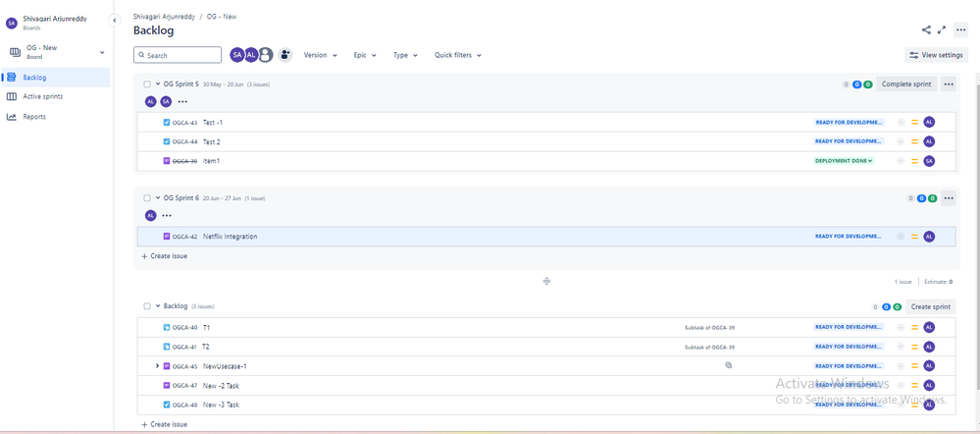Tick the OG Sprint 5 checkbox
The width and height of the screenshot is (980, 434).
(147, 83)
